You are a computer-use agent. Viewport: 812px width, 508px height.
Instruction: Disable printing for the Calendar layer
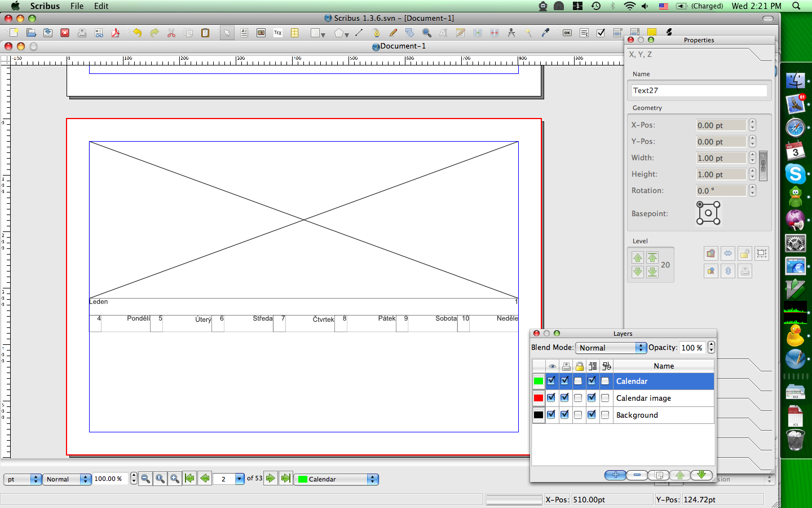564,381
